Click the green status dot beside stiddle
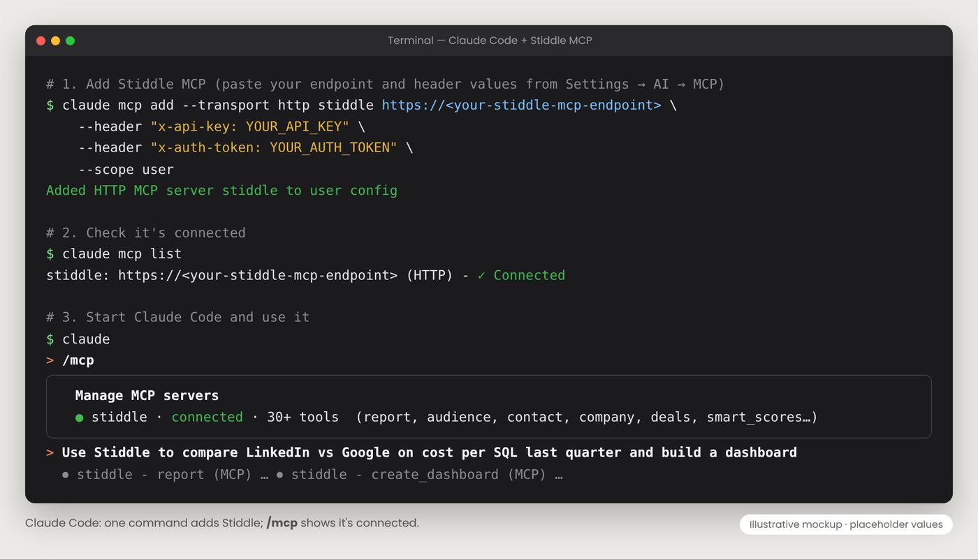The width and height of the screenshot is (978, 560). pos(79,418)
